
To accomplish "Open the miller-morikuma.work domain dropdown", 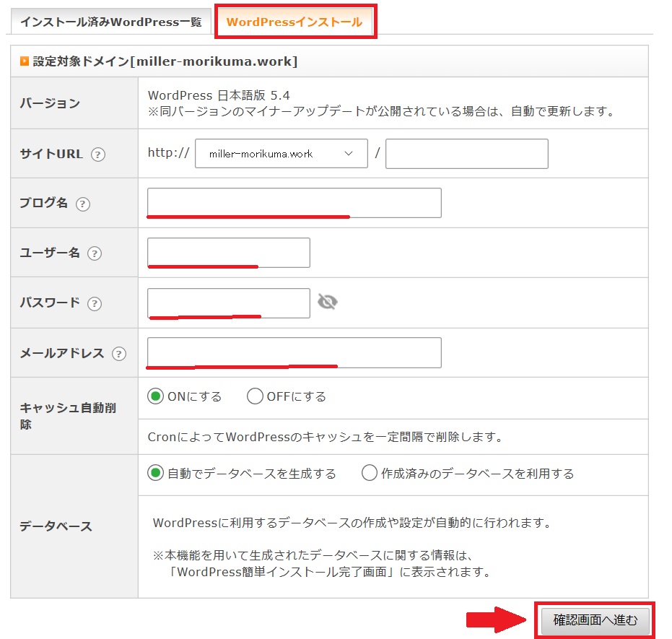I will click(x=282, y=153).
